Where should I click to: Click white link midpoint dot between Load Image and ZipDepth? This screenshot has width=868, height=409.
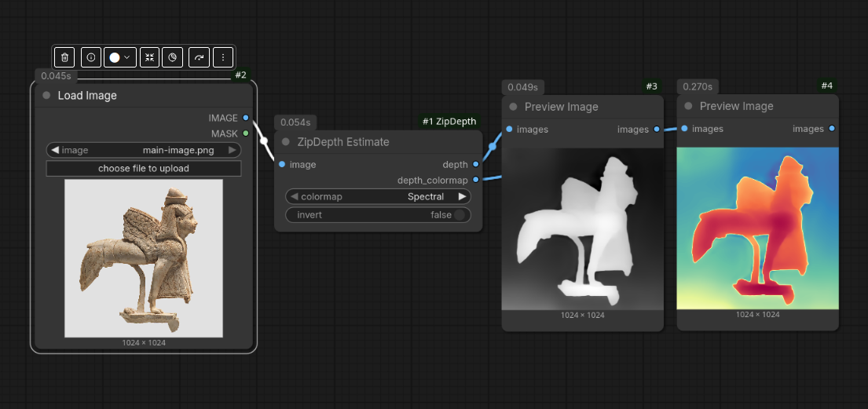tap(264, 141)
